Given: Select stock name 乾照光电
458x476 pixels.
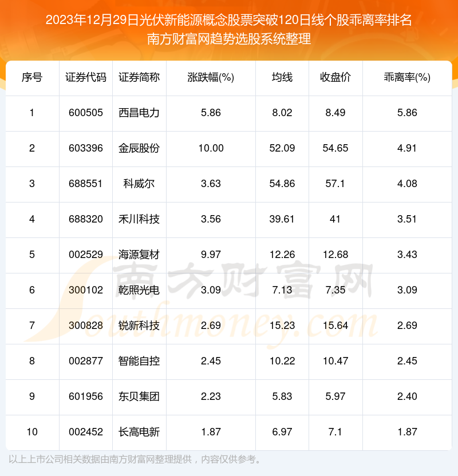Looking at the screenshot, I should [x=139, y=290].
